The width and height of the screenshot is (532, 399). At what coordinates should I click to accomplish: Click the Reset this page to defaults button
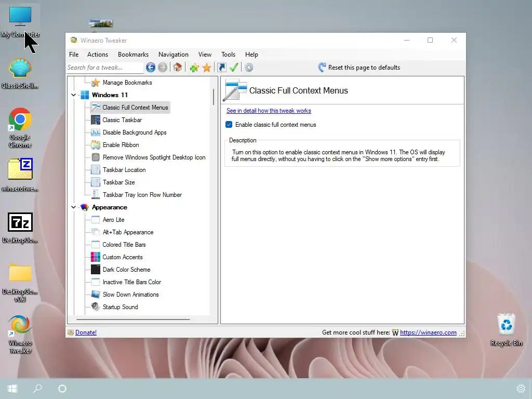pyautogui.click(x=359, y=67)
